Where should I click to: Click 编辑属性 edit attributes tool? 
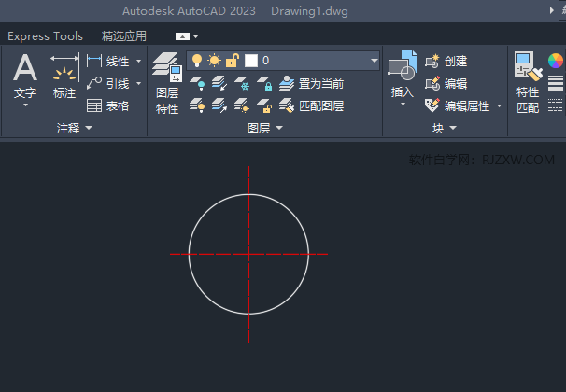point(458,105)
